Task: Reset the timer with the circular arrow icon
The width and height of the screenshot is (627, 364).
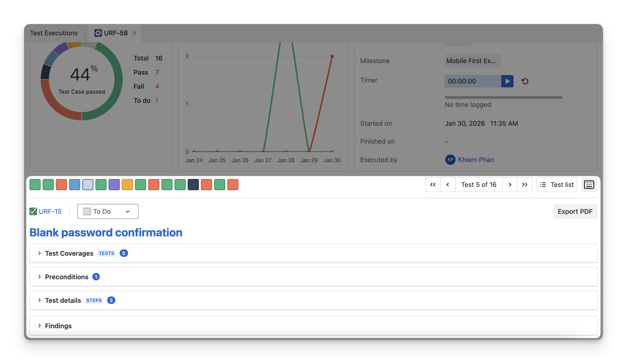Action: (x=525, y=81)
